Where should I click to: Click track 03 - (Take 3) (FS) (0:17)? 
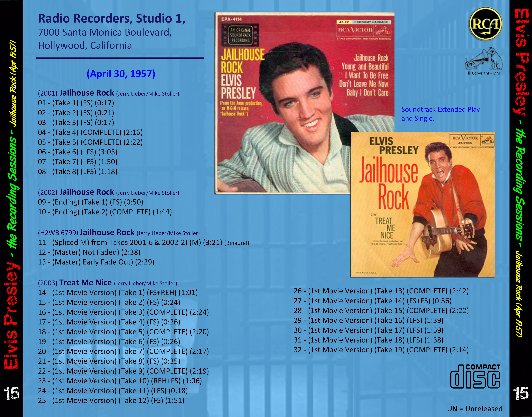click(x=76, y=123)
